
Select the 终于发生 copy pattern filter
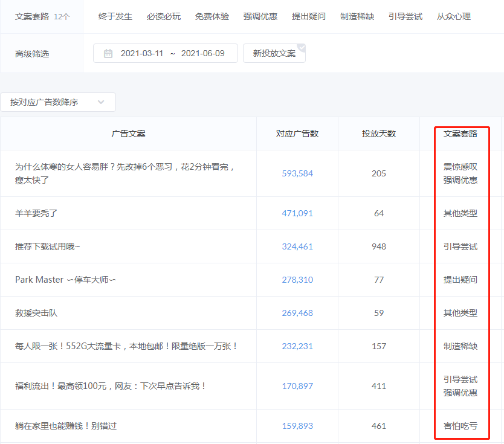[x=115, y=16]
